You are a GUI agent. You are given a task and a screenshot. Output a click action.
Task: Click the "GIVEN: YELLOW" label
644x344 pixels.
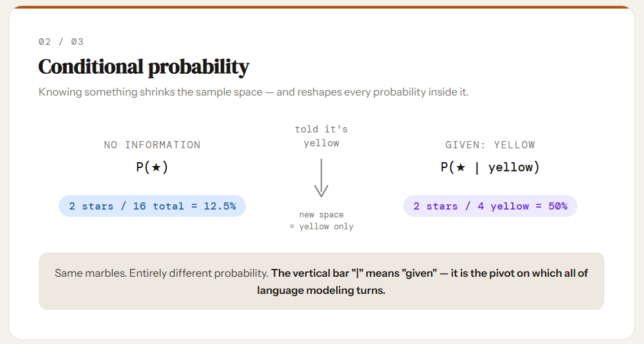(490, 145)
